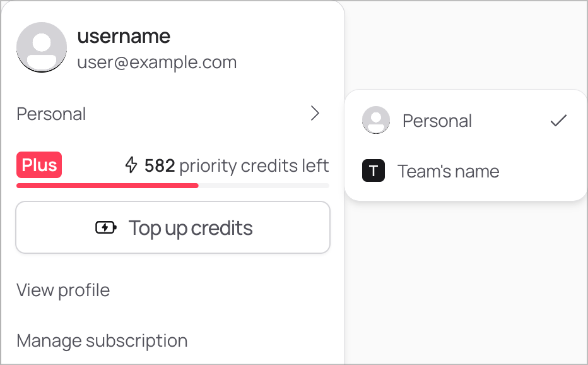
Task: Click the large user avatar icon
Action: click(42, 47)
